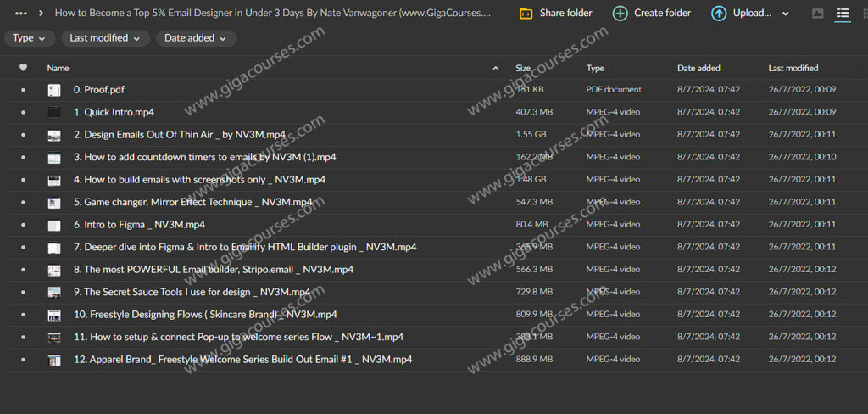Expand the Date added filter dropdown
868x414 pixels.
click(196, 38)
